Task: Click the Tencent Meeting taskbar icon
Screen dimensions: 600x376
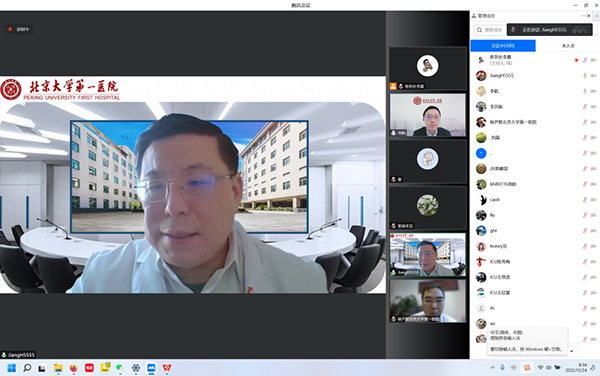Action: pyautogui.click(x=151, y=368)
